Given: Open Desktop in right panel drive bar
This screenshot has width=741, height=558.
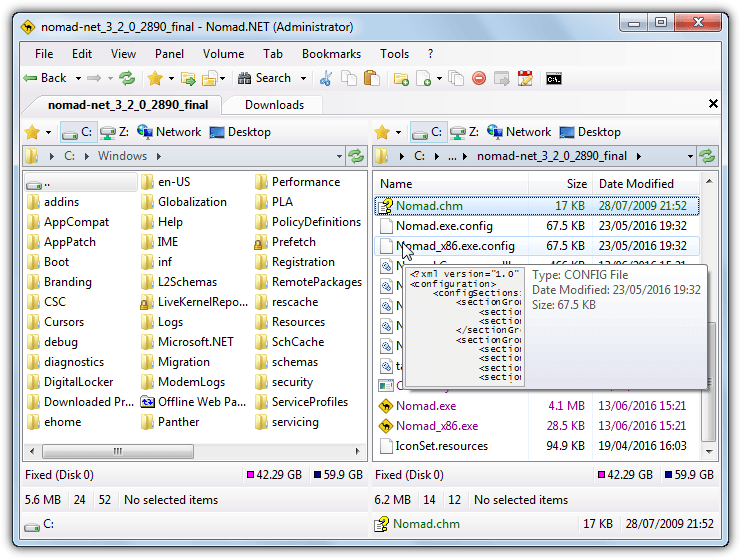Looking at the screenshot, I should click(x=590, y=132).
